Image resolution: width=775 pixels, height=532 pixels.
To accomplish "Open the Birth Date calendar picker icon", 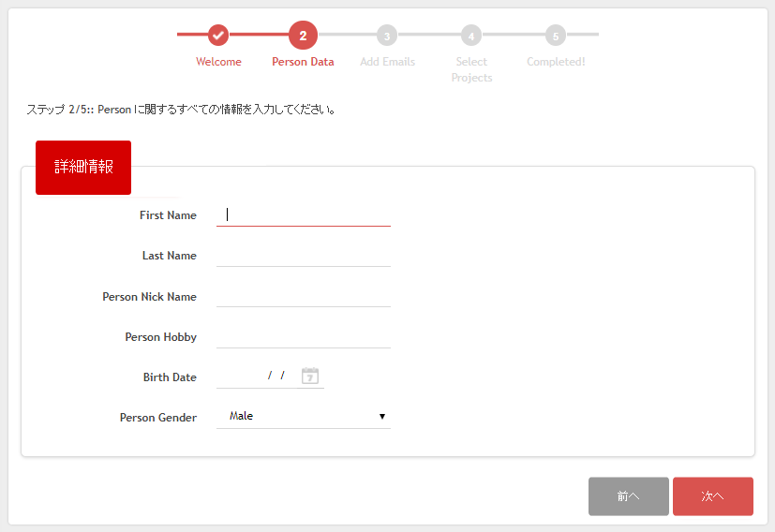I will coord(310,376).
